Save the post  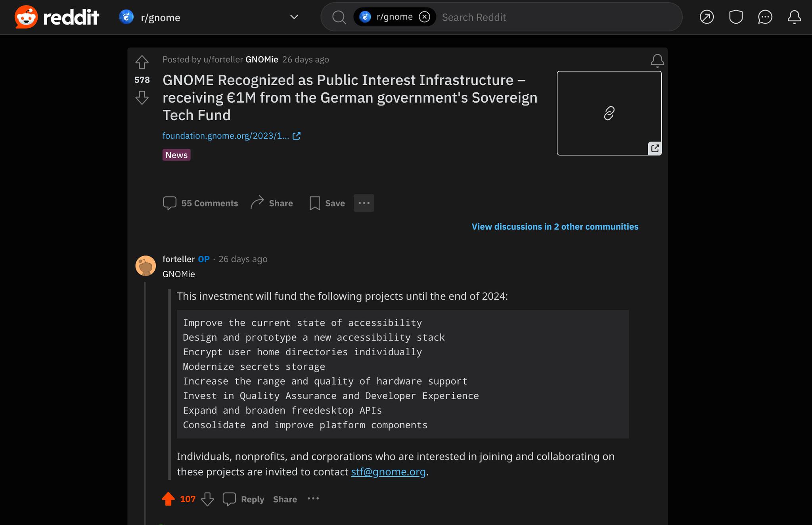[327, 203]
